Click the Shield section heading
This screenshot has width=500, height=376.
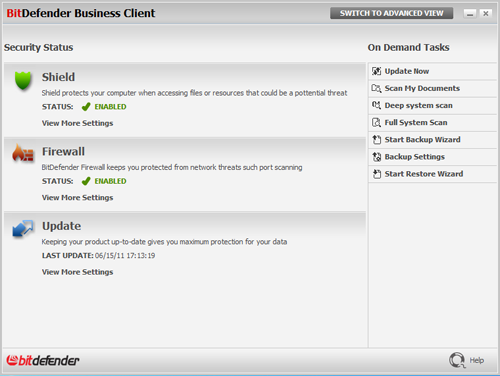coord(58,77)
